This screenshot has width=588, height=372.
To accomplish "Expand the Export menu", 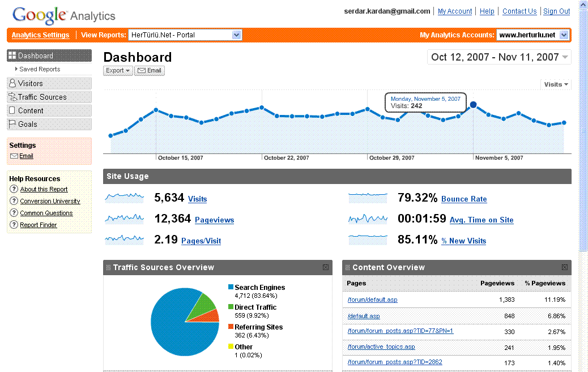I will [x=117, y=70].
